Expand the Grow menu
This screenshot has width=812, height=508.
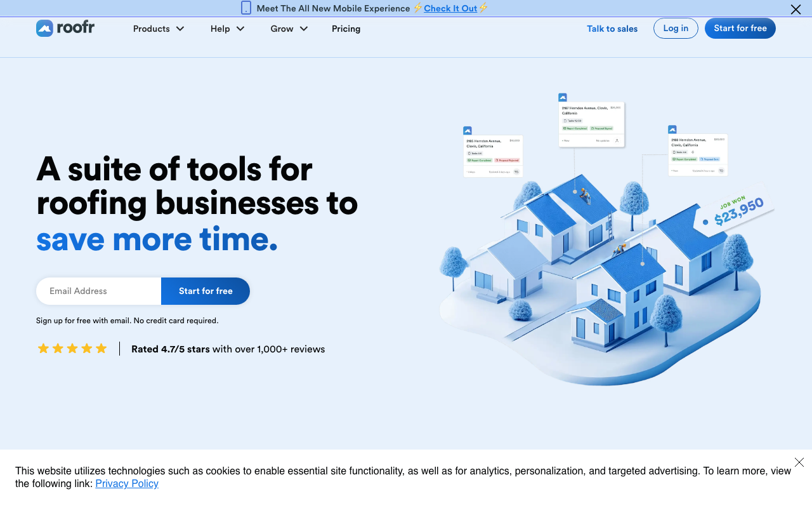coord(289,29)
